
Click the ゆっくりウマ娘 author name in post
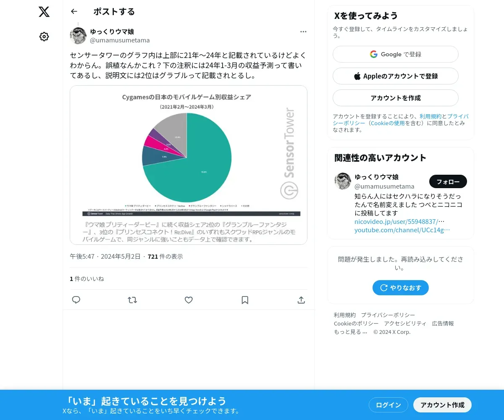pyautogui.click(x=112, y=31)
